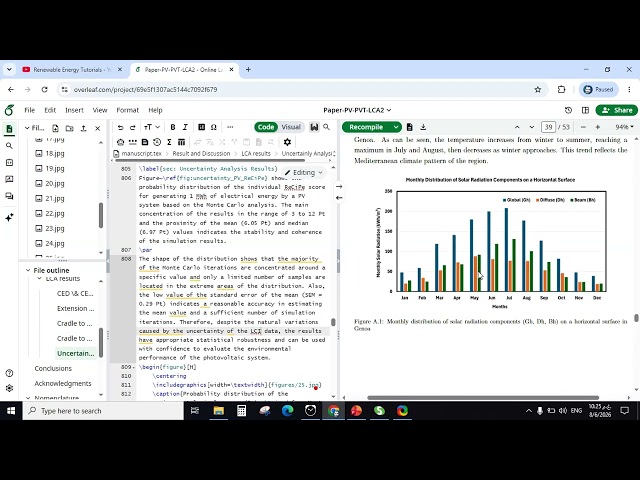Select Acknowledgments in file outline

63,384
